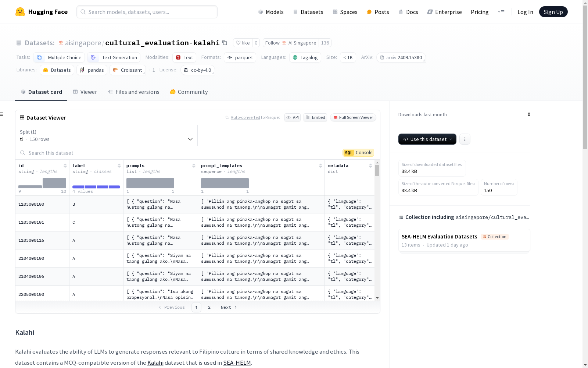This screenshot has height=368, width=588.
Task: Open the Auto-converted link
Action: tap(245, 117)
